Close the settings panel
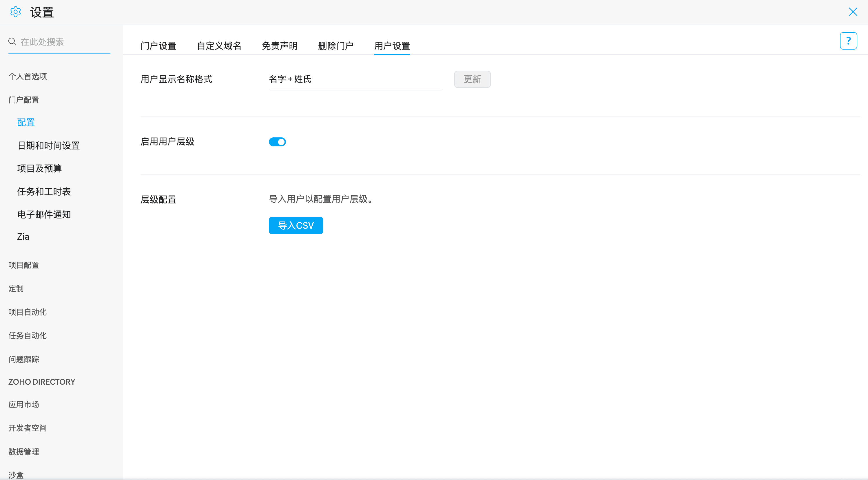The image size is (868, 480). (852, 12)
